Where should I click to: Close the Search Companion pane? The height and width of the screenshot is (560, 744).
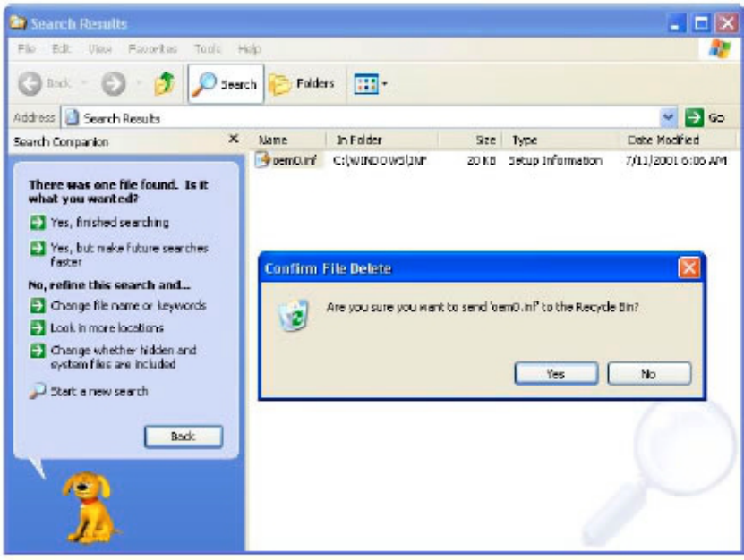point(234,139)
